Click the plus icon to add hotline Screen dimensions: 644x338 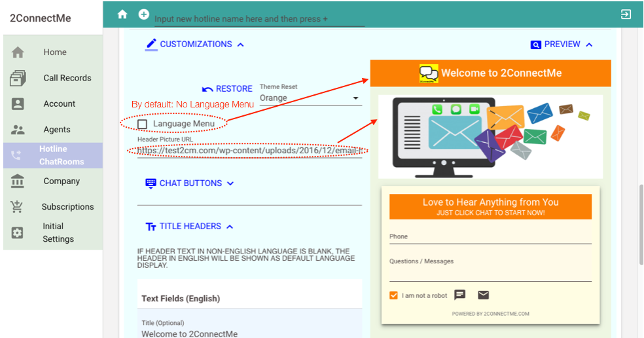144,14
